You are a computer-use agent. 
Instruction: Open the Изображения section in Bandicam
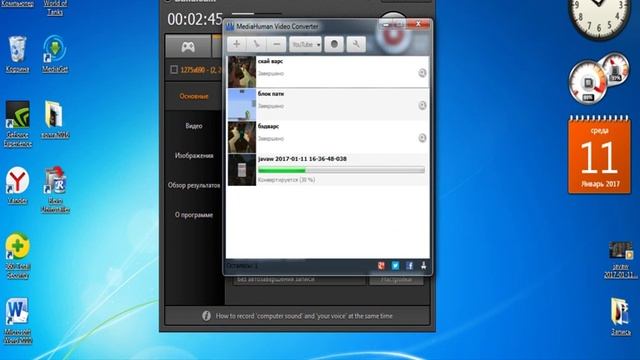[194, 156]
